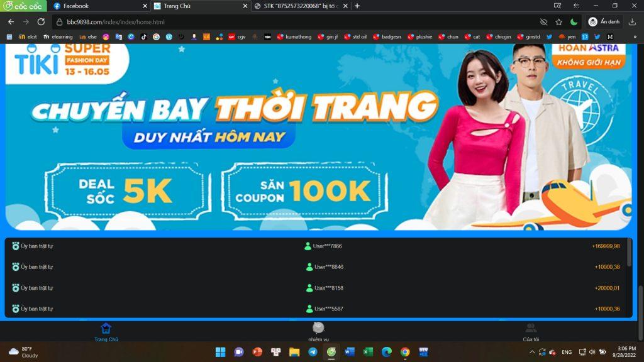Open the Instagram bookmark icon
The image size is (644, 362).
(106, 37)
